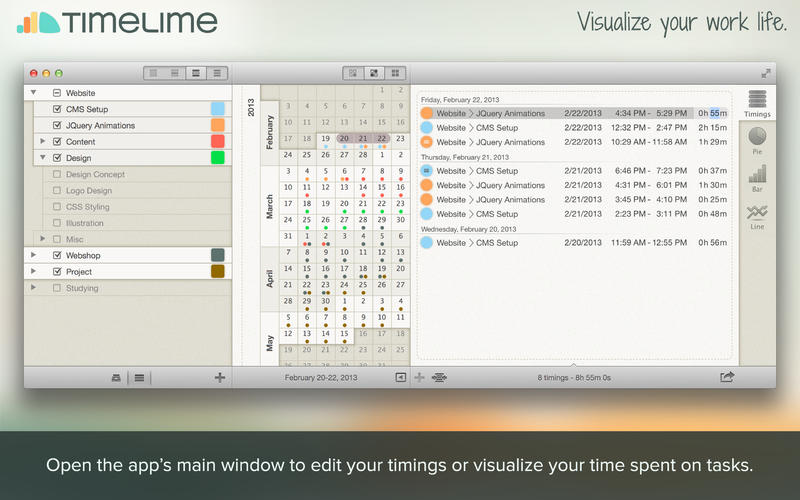Click the list lines icon in task footer

tap(139, 378)
